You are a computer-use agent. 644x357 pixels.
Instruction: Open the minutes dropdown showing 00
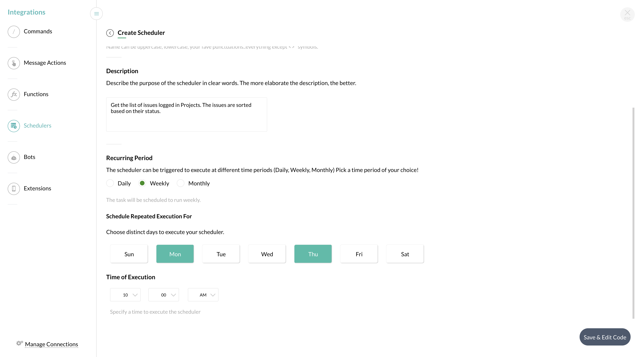click(x=163, y=295)
